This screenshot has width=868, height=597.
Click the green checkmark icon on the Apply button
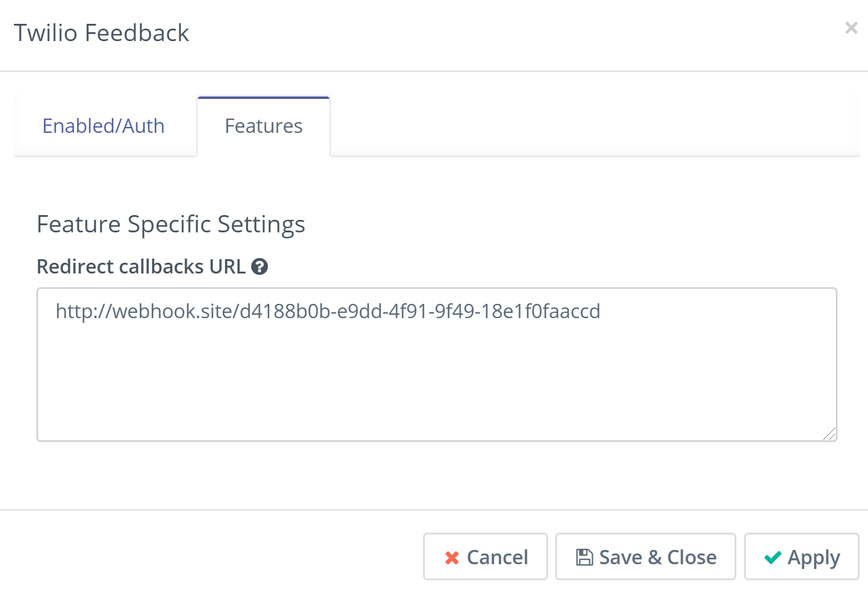773,557
